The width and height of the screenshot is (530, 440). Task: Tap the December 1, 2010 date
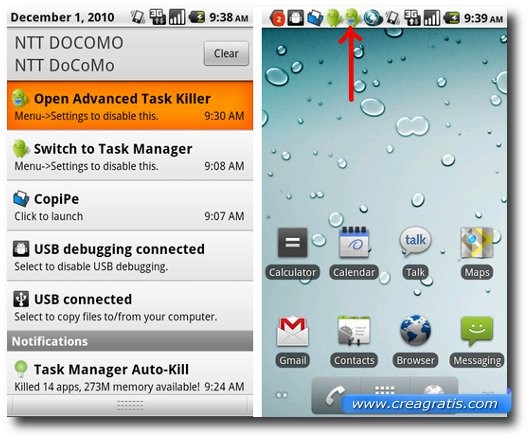[62, 17]
